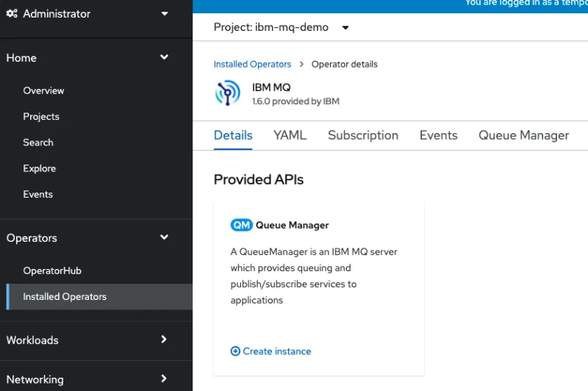Click the Create instance link
Viewport: 588px width, 391px height.
[277, 351]
